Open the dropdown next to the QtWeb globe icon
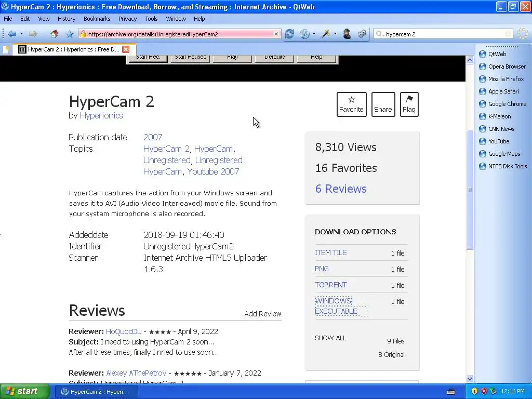The width and height of the screenshot is (532, 399). (314, 34)
